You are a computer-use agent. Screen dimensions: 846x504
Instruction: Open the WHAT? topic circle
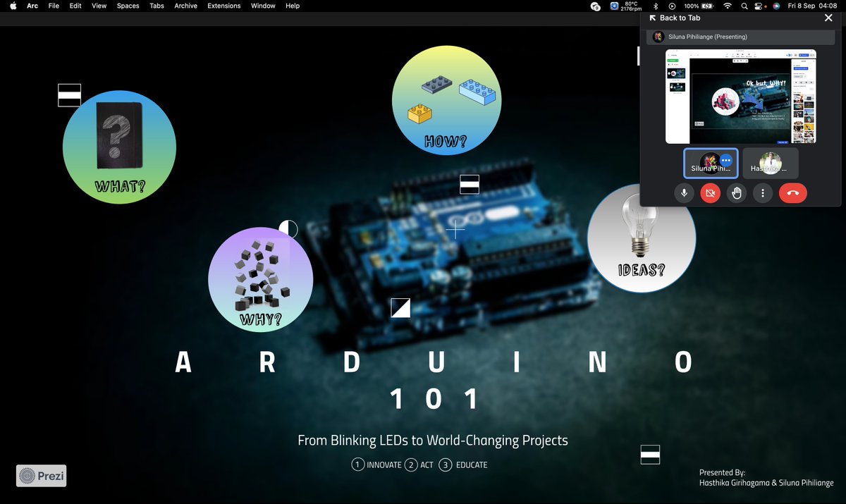point(119,147)
